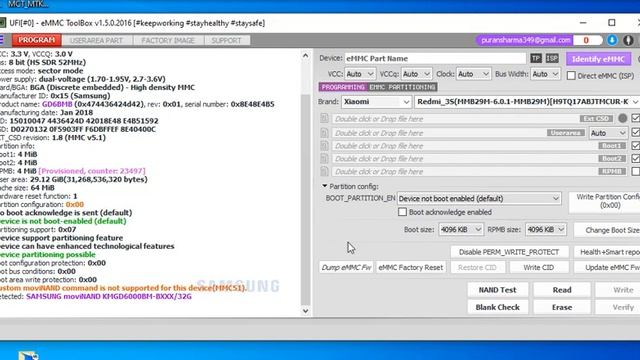Click the file icon on the Userarea row
This screenshot has height=360, width=640.
coord(324,133)
